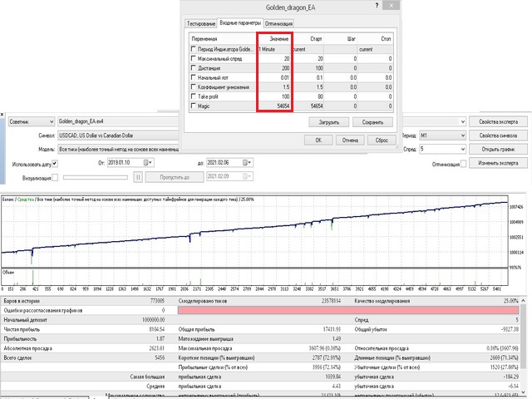Click the Сохранить button

[372, 122]
